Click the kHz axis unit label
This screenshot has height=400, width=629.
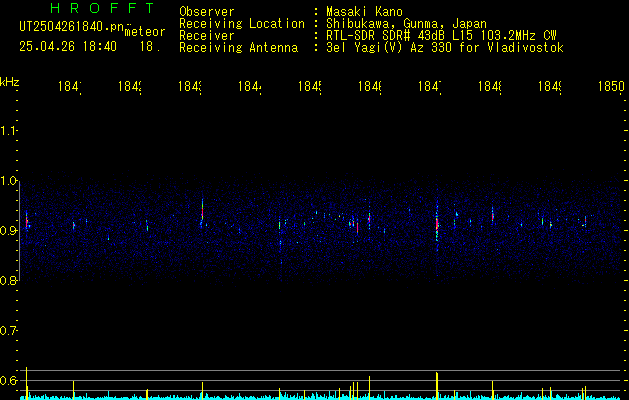click(x=10, y=81)
